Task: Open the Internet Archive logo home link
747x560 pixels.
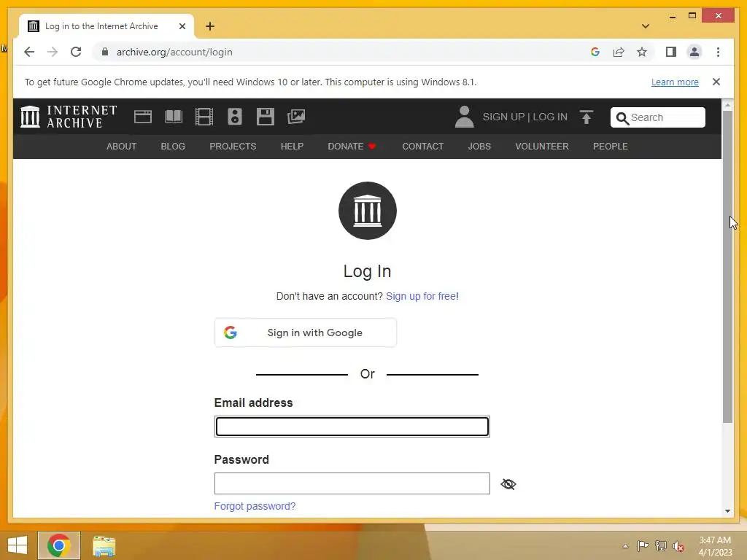Action: point(69,117)
